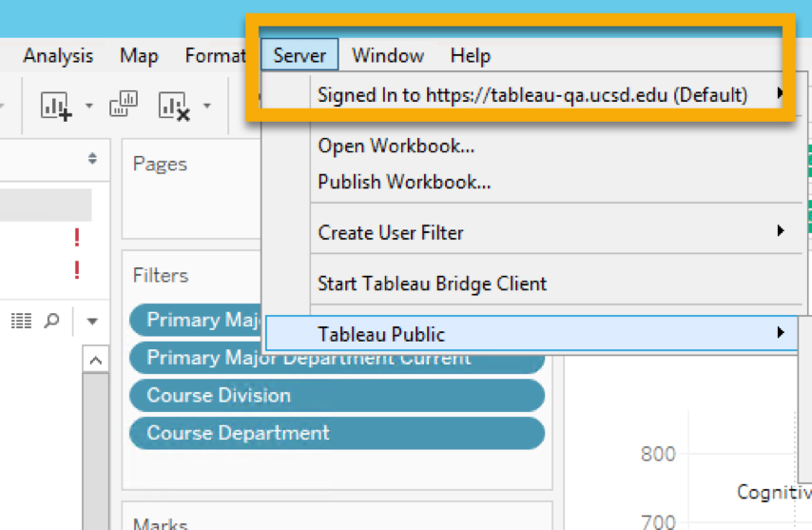The height and width of the screenshot is (530, 812).
Task: Click the Clear Sheet toolbar icon
Action: 174,107
